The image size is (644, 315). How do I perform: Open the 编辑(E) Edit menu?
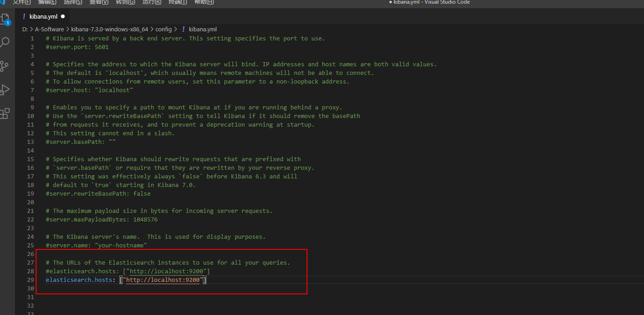tap(48, 2)
